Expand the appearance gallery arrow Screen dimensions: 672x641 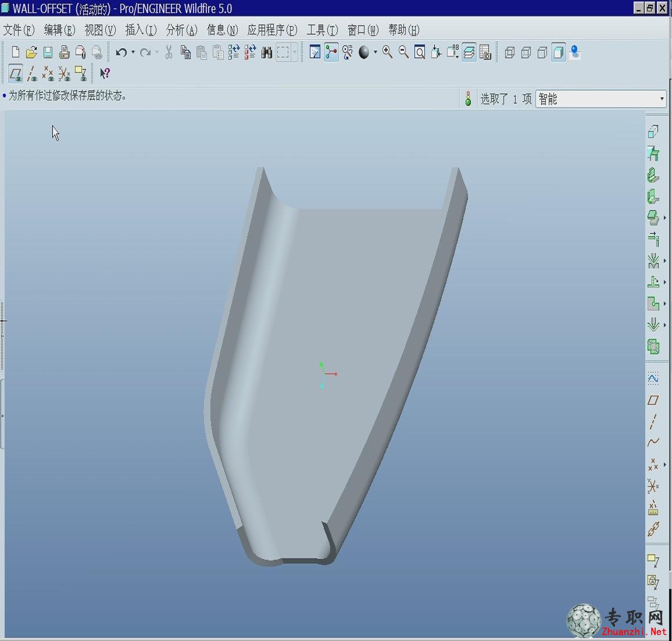tap(376, 52)
